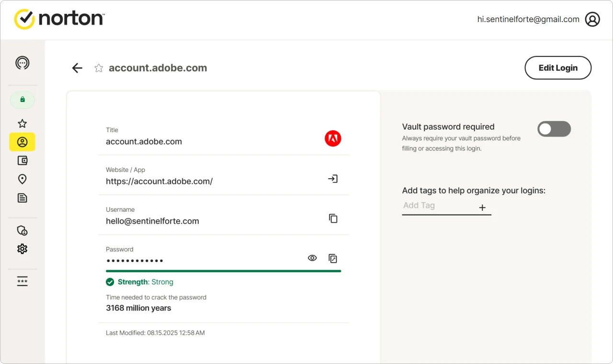Screen dimensions: 613x364
Task: Toggle Vault password required switch
Action: pyautogui.click(x=554, y=129)
